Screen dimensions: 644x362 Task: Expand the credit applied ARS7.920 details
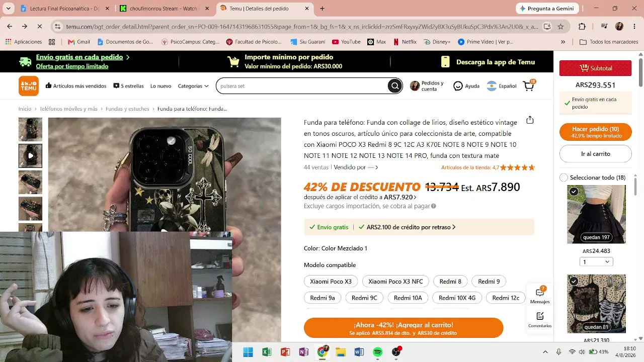pyautogui.click(x=400, y=197)
